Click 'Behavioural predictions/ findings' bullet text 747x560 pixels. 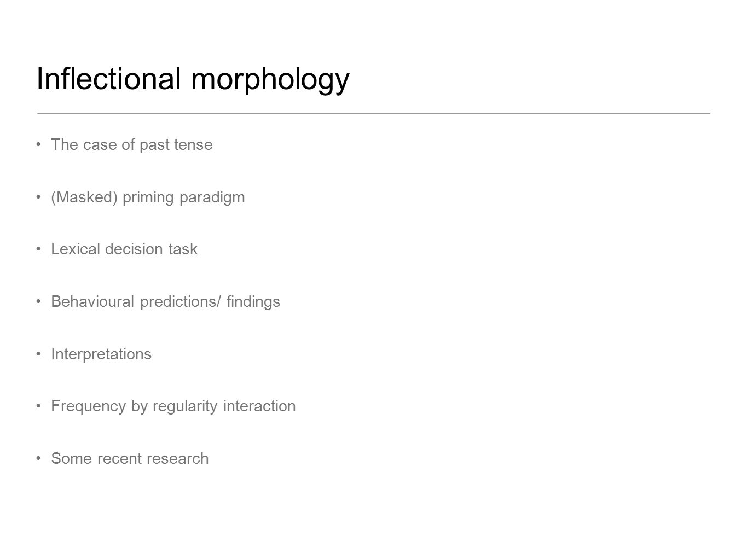165,302
